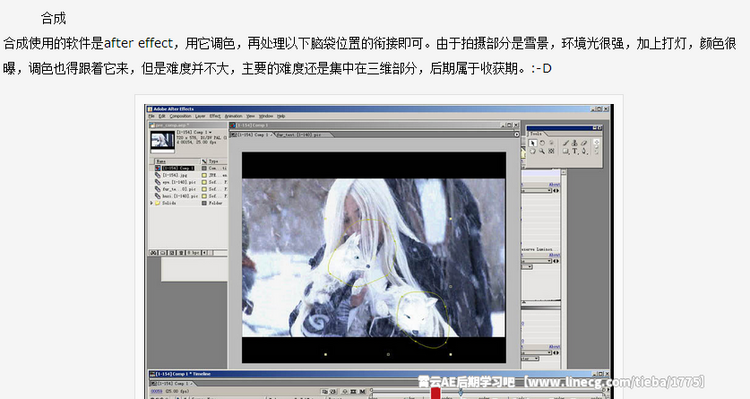Screen dimensions: 750x399
Task: Click the 8 bpc color depth button
Action: [x=193, y=253]
